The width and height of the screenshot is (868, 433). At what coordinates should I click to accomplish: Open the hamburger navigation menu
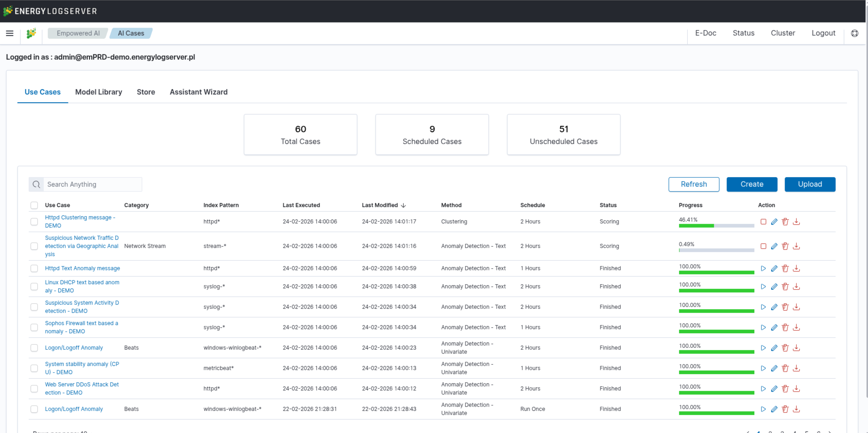(x=9, y=33)
